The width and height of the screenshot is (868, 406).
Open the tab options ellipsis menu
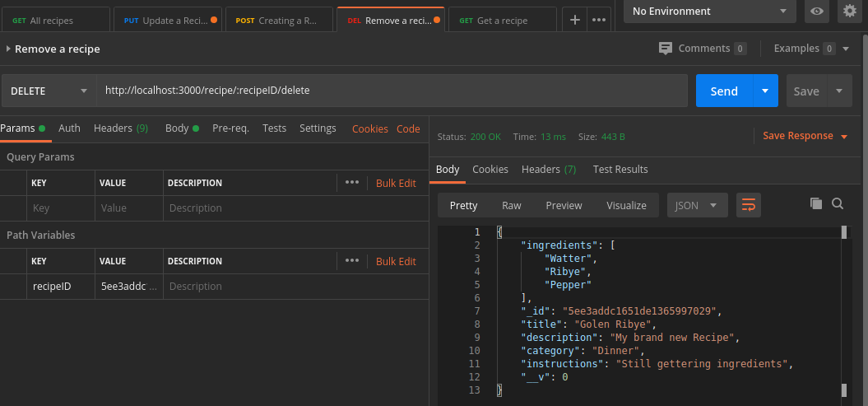pyautogui.click(x=599, y=20)
